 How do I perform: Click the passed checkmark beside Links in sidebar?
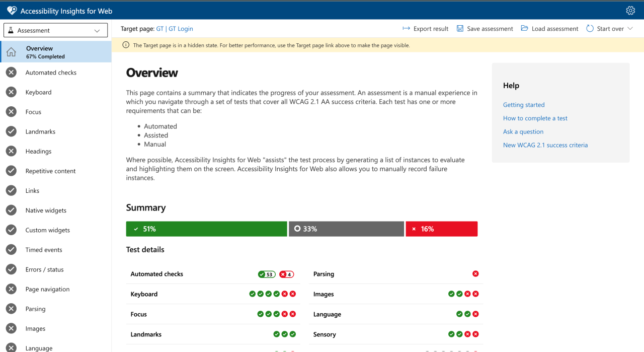click(x=11, y=190)
